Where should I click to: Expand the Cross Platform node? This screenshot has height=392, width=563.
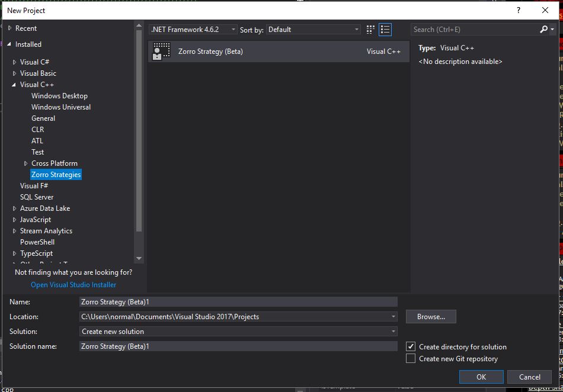pos(26,163)
